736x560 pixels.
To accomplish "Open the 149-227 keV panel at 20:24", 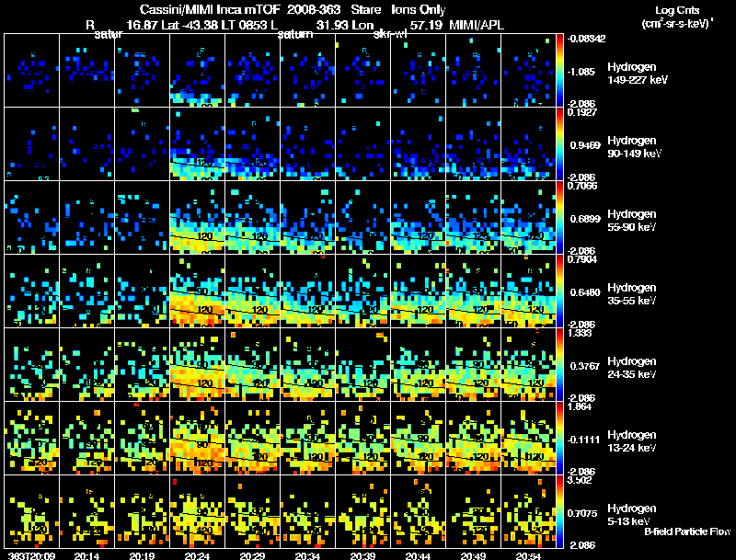I will click(x=197, y=71).
